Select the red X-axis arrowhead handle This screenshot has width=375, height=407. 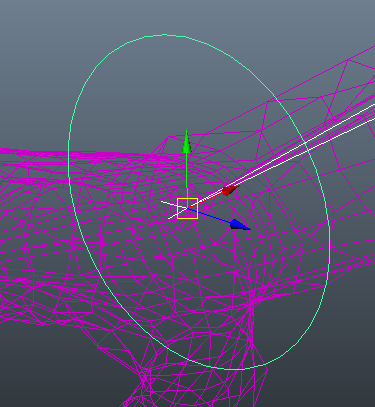[230, 190]
